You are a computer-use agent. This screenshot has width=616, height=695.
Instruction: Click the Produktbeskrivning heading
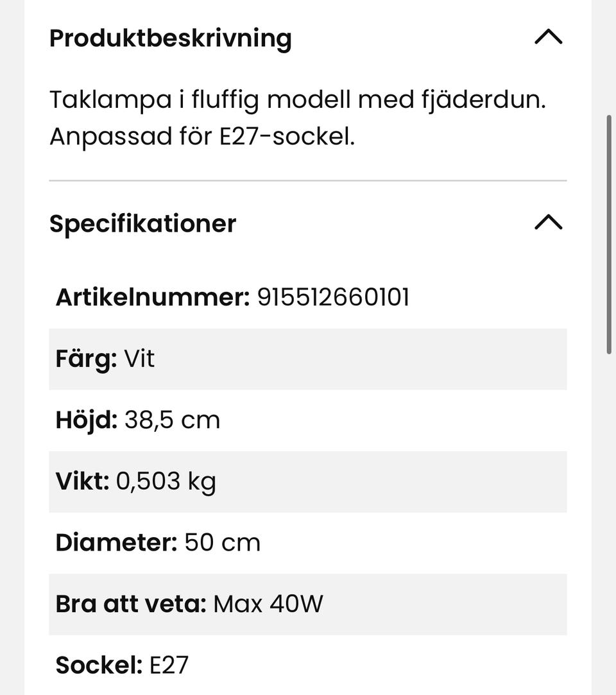coord(171,39)
